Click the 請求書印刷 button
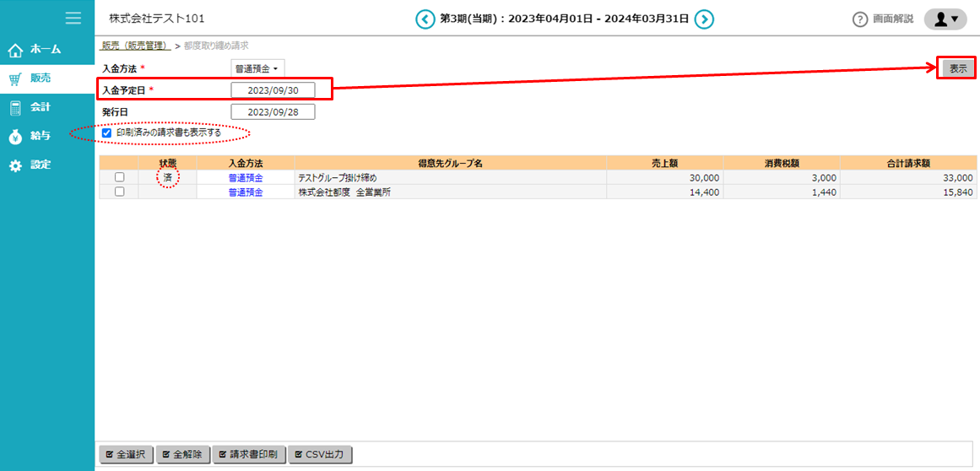The height and width of the screenshot is (471, 980). click(249, 454)
